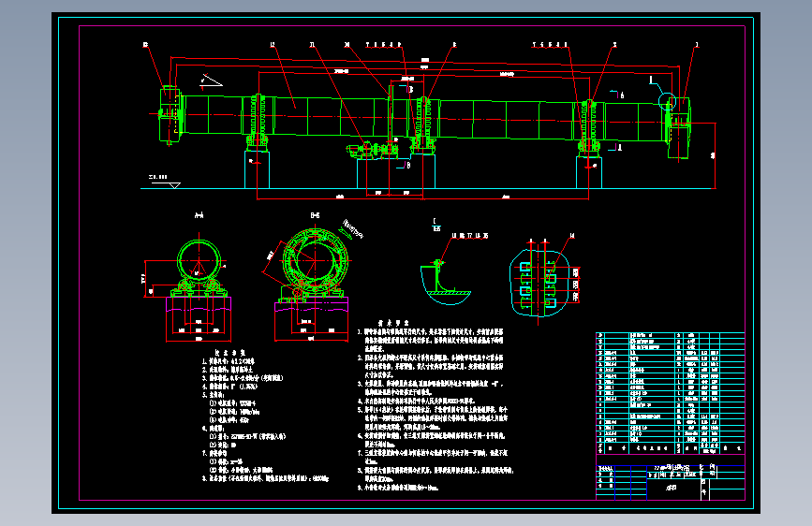Select the A-A section view label
This screenshot has height=526, width=812.
click(x=199, y=215)
